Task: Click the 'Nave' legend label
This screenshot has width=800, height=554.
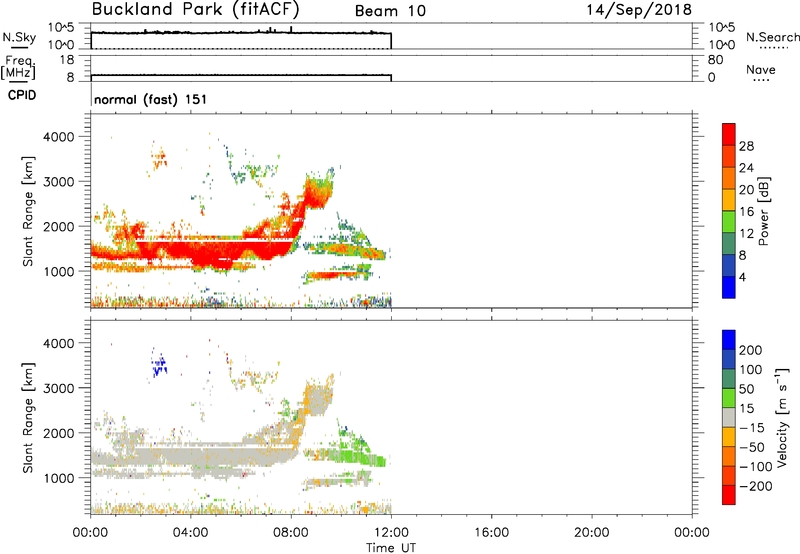Action: [761, 70]
